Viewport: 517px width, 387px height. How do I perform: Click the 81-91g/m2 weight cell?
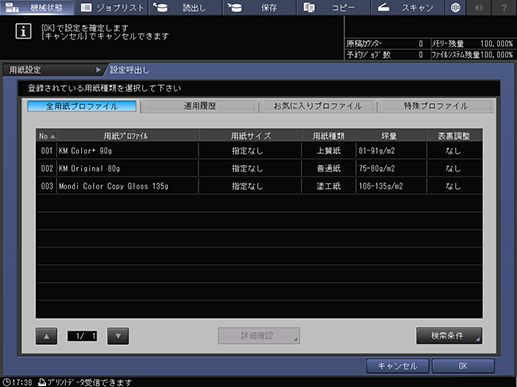(x=391, y=151)
